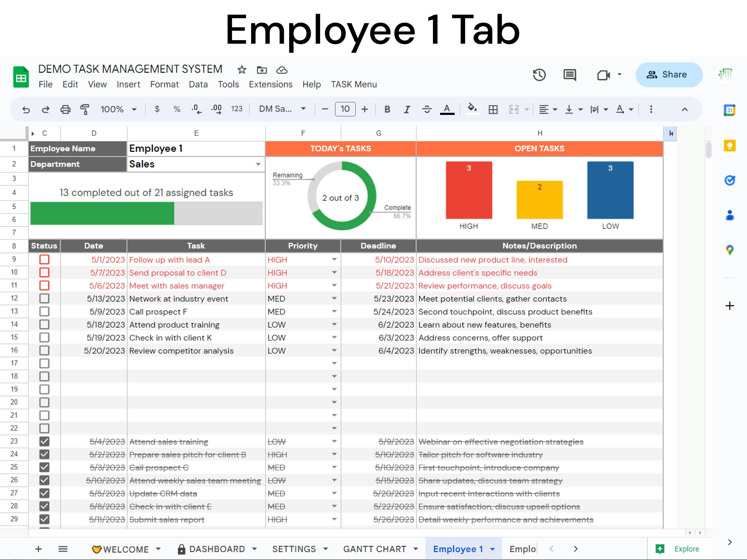The height and width of the screenshot is (560, 747).
Task: Open Google Keep side panel icon
Action: point(729,146)
